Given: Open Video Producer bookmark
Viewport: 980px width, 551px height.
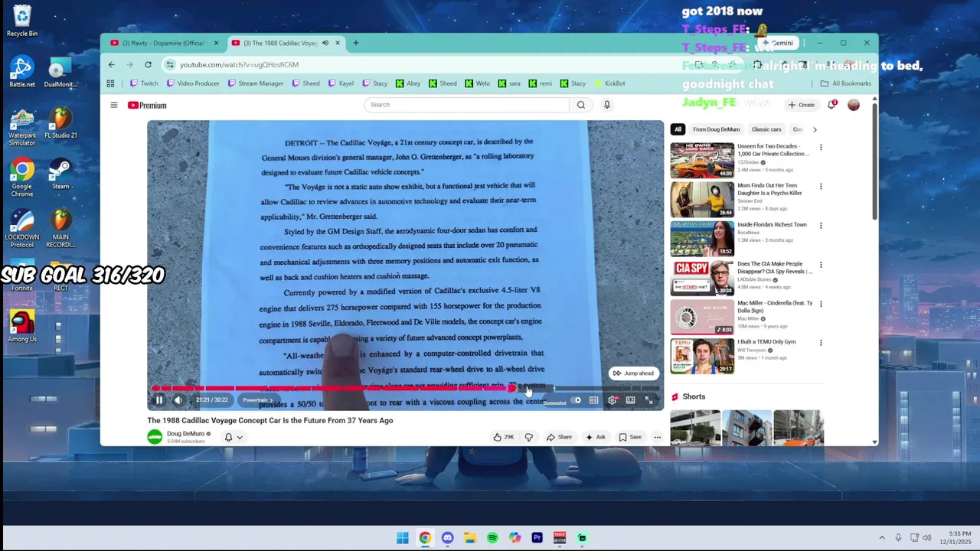Looking at the screenshot, I should (193, 83).
